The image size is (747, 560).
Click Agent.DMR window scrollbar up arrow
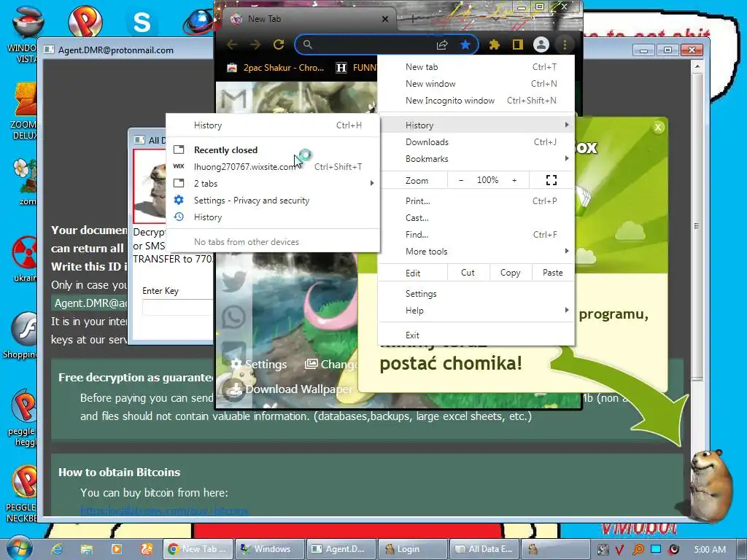[x=697, y=66]
